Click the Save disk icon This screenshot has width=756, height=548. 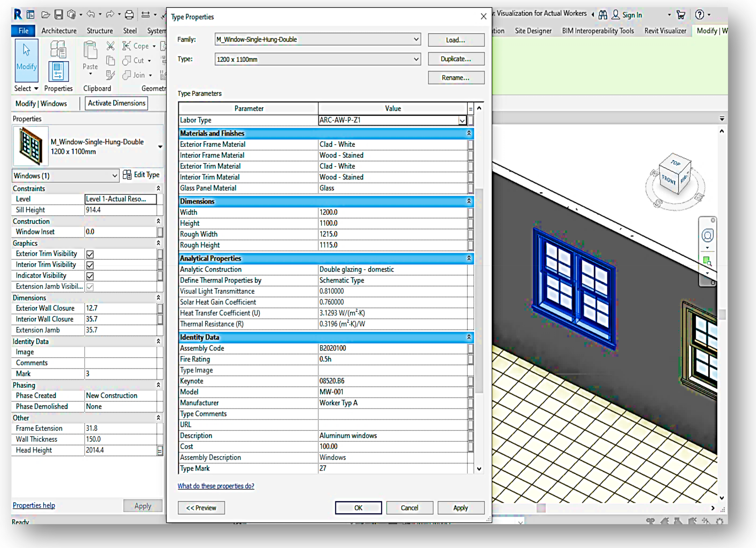[59, 15]
